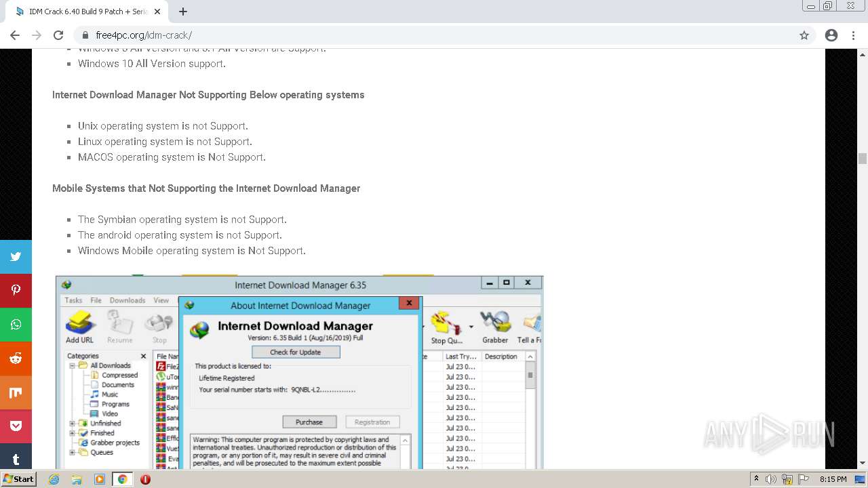Open the Action Center flag icon

coord(803,479)
